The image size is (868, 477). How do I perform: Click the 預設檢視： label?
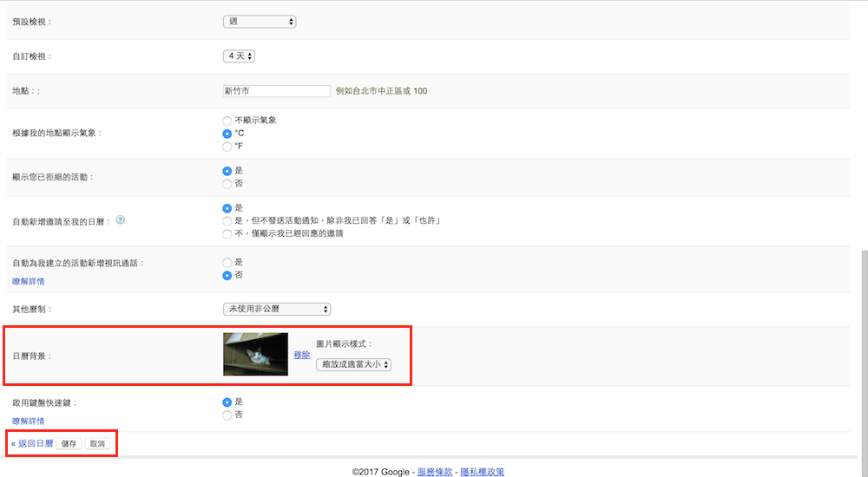(32, 22)
